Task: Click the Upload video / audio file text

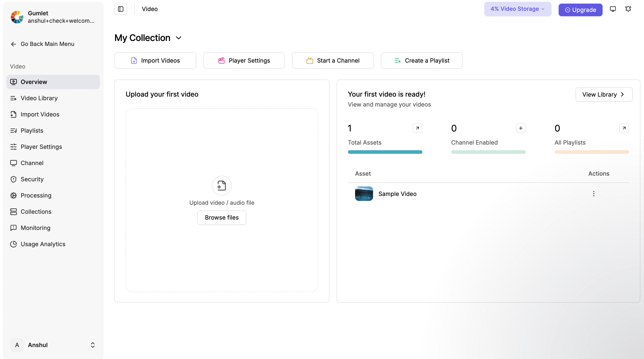Action: (x=222, y=203)
